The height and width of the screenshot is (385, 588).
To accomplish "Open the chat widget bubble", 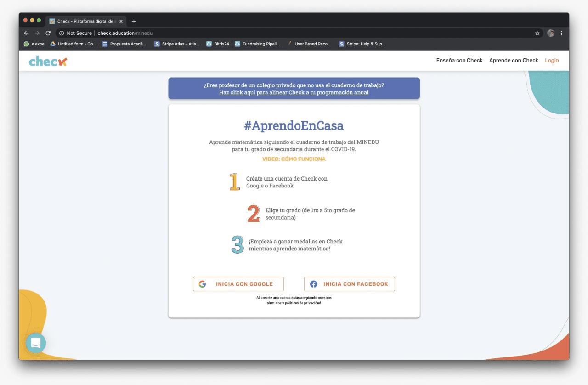I will coord(36,343).
